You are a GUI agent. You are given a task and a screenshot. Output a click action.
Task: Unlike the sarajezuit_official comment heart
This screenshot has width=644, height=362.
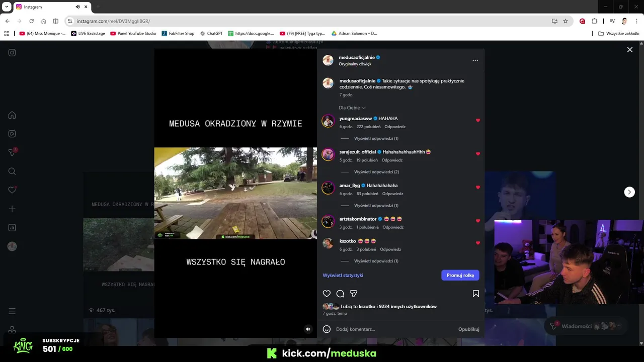478,154
